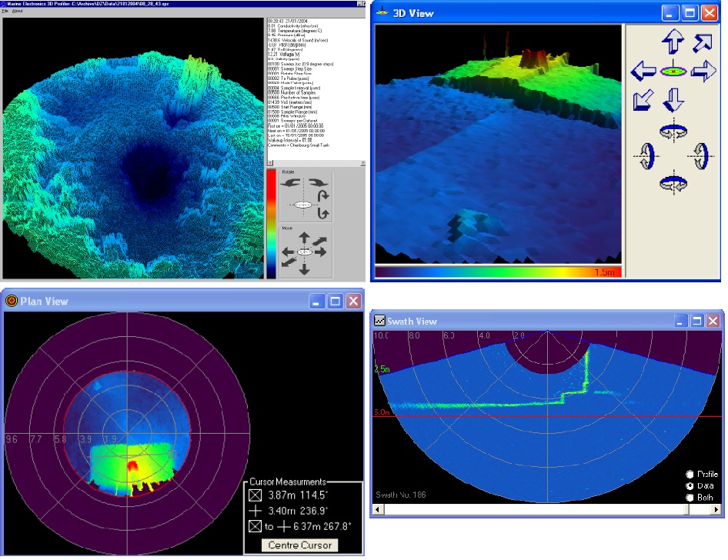
Task: Click the Swath No. 186 label
Action: 401,495
